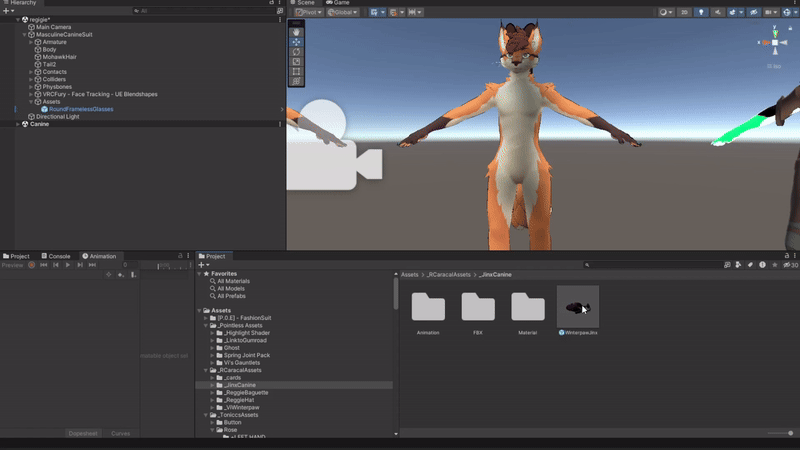Select the Rotate tool in Scene toolbar
Image resolution: width=800 pixels, height=450 pixels.
click(296, 52)
